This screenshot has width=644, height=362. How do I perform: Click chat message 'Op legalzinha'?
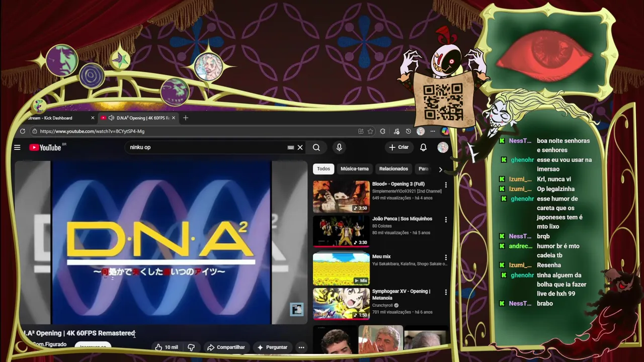click(555, 189)
